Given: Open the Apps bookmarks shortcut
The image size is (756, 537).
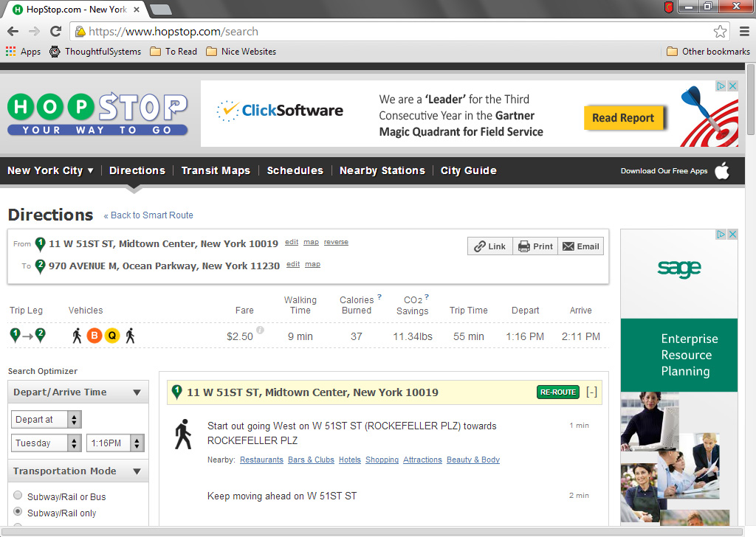Looking at the screenshot, I should [23, 52].
